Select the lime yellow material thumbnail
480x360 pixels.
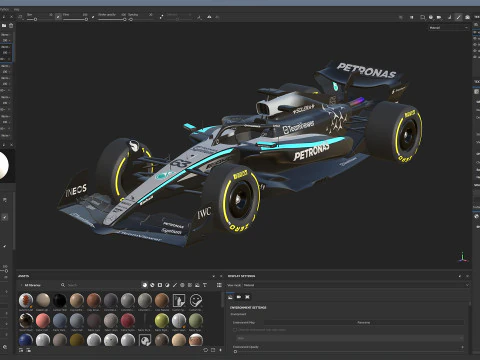coord(162,321)
